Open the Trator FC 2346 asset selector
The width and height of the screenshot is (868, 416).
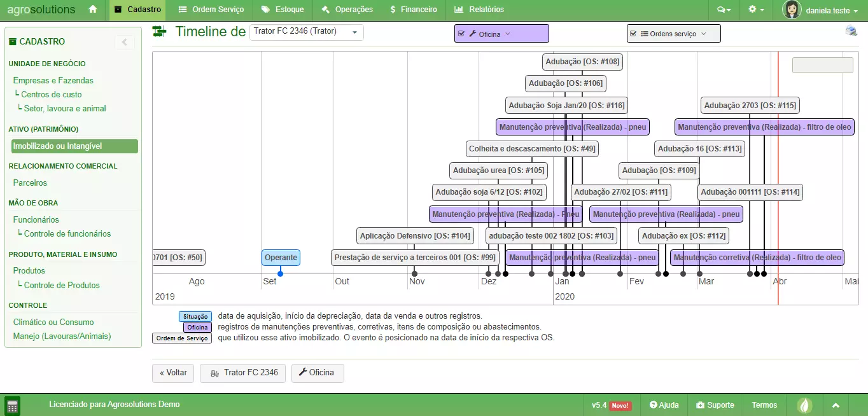[306, 32]
